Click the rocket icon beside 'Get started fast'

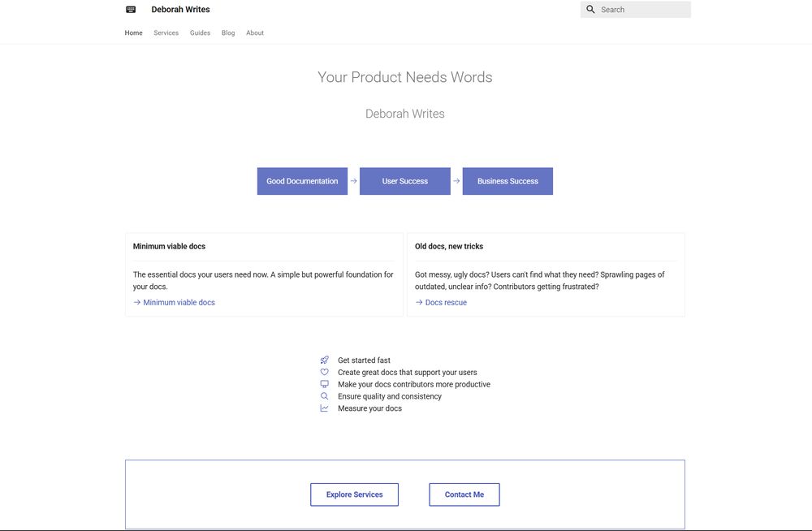pos(324,359)
